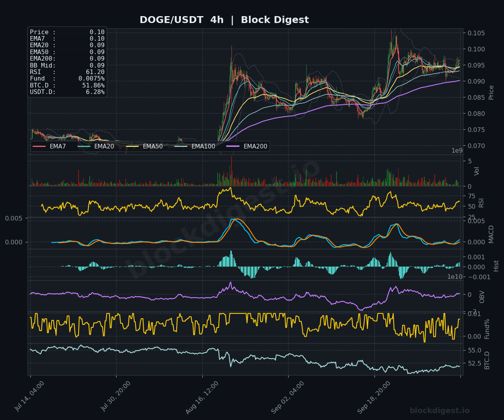Click the yellow EMA50 legend line swatch
Viewport: 504px width, 420px height.
(133, 147)
